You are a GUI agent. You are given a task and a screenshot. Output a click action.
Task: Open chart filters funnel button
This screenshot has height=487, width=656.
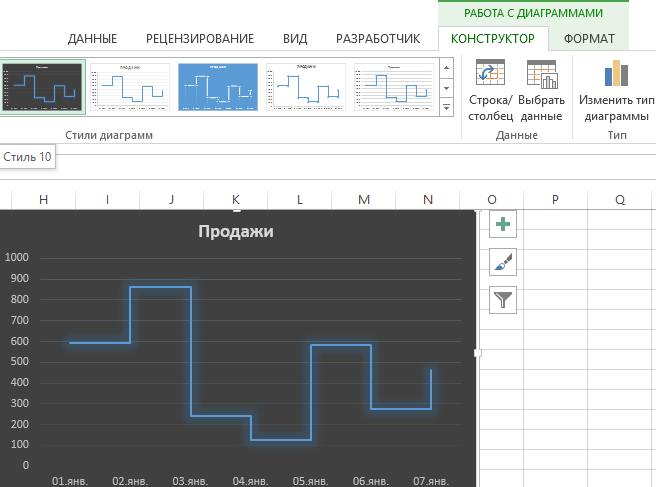point(503,299)
